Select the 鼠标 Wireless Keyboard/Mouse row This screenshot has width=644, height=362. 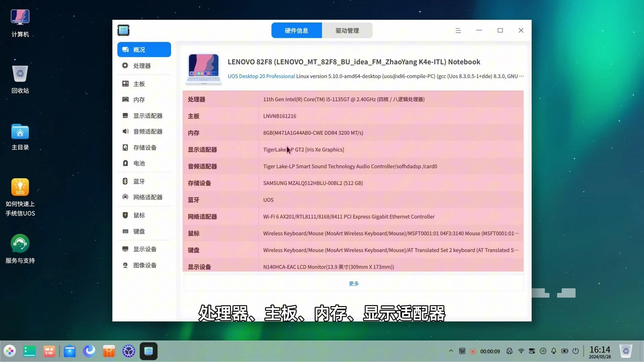click(353, 233)
